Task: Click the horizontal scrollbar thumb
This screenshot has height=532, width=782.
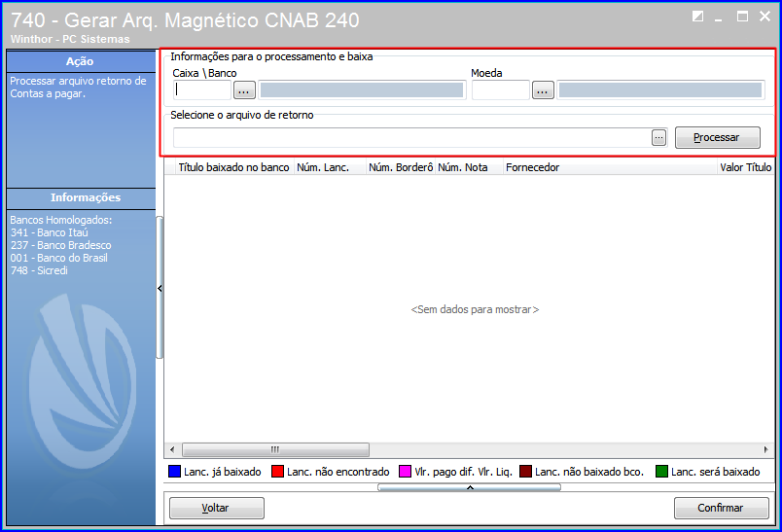Action: click(275, 449)
